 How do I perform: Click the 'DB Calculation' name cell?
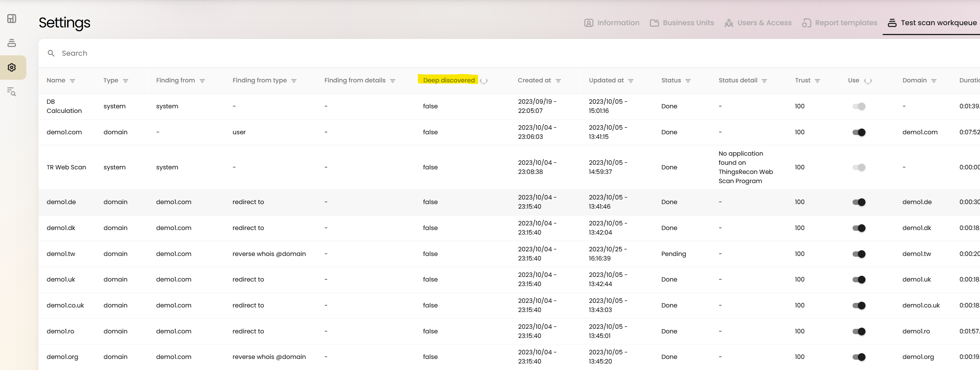click(x=64, y=106)
